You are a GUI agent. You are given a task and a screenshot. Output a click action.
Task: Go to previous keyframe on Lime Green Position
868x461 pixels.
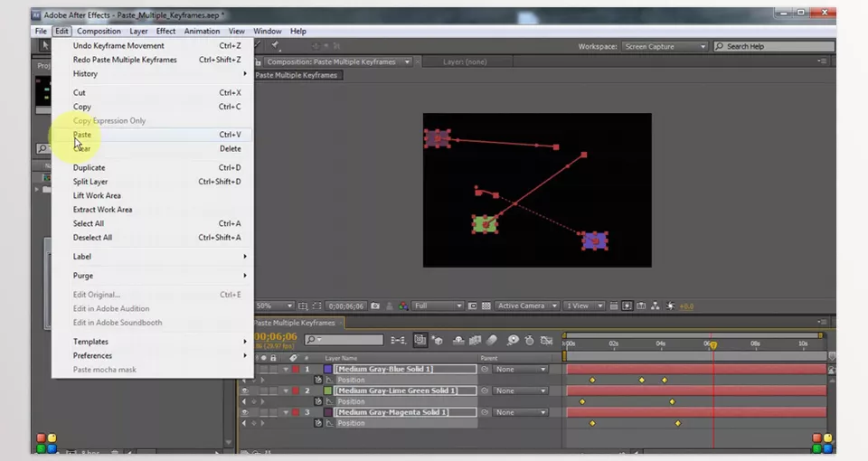click(x=244, y=401)
